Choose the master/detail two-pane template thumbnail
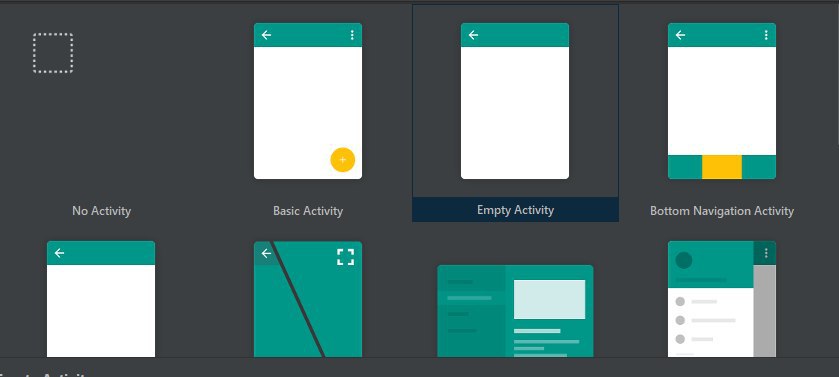Image resolution: width=839 pixels, height=377 pixels. pyautogui.click(x=515, y=311)
